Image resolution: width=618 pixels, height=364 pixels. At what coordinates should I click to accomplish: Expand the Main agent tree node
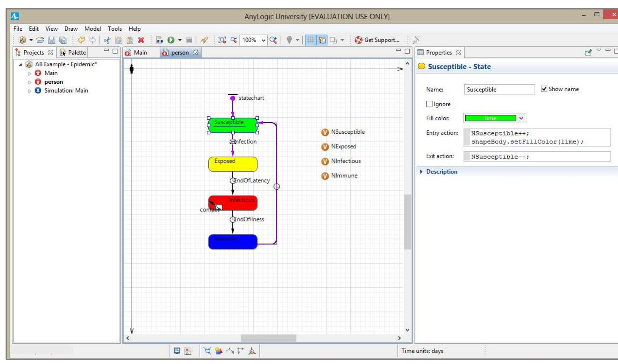pyautogui.click(x=30, y=73)
